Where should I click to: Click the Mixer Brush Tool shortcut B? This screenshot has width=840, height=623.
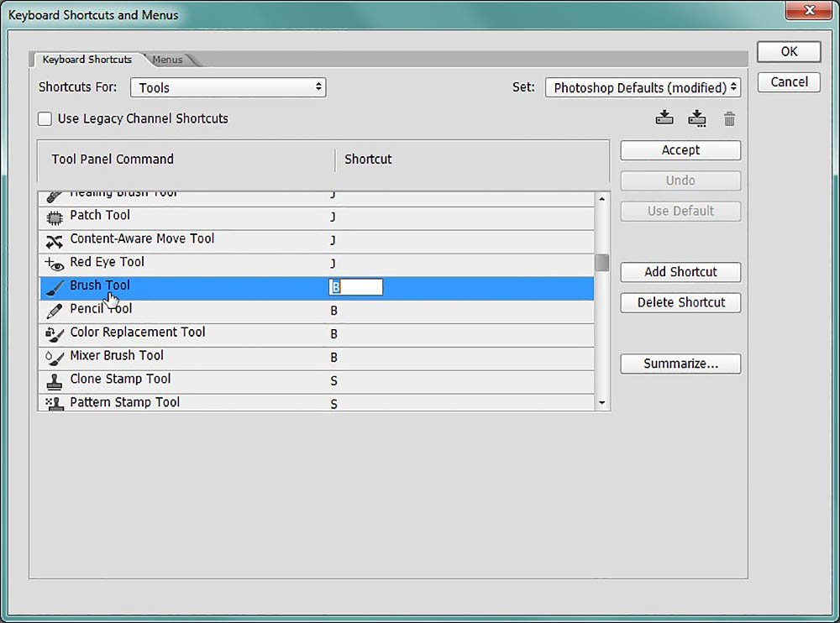point(333,358)
